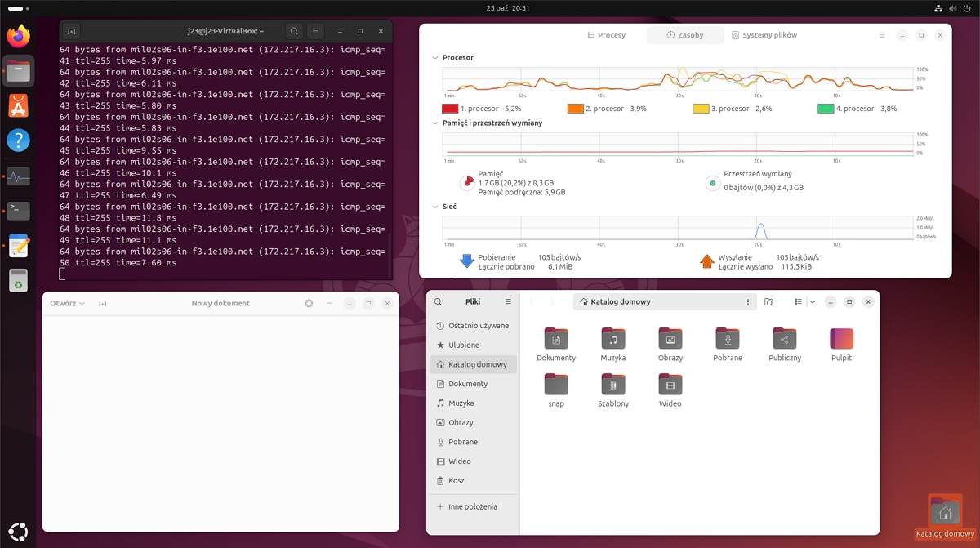This screenshot has width=980, height=548.
Task: Launch Firefox from the dock
Action: 18,36
